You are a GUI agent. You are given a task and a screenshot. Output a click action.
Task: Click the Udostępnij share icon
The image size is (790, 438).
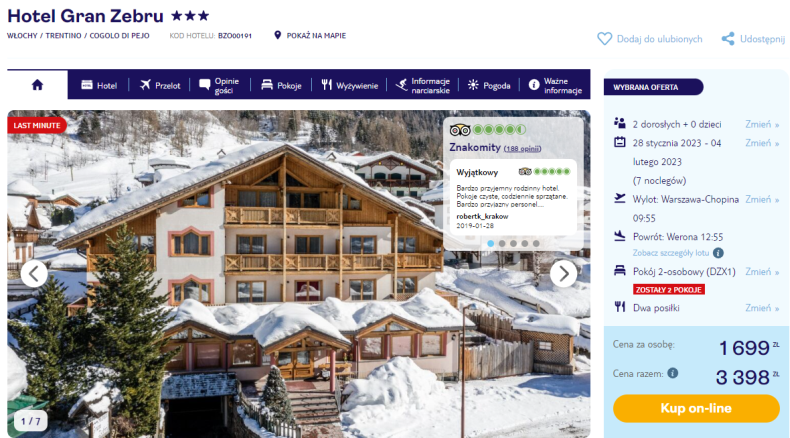[728, 39]
